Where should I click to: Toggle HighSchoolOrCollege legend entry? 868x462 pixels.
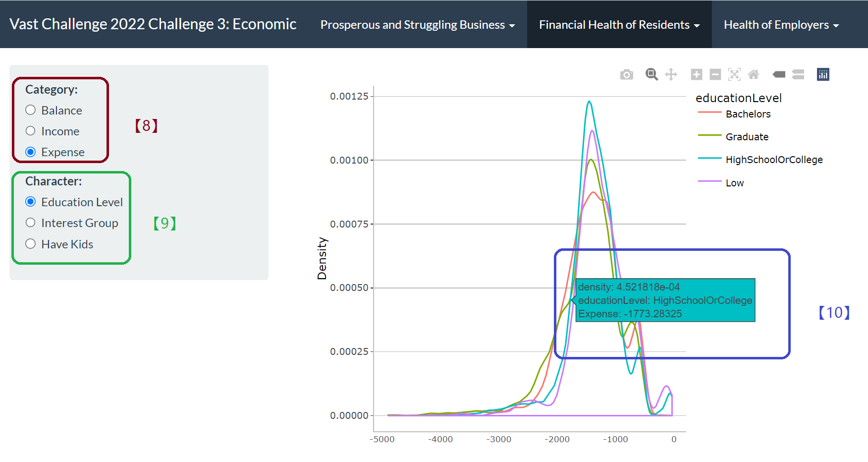(x=773, y=160)
